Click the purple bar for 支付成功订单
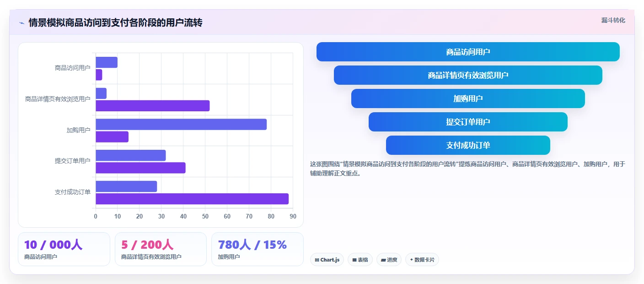This screenshot has width=644, height=284. pos(192,199)
